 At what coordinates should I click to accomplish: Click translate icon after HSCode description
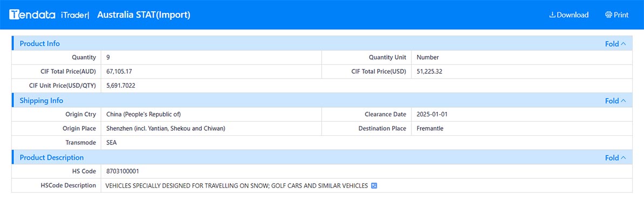pos(374,186)
